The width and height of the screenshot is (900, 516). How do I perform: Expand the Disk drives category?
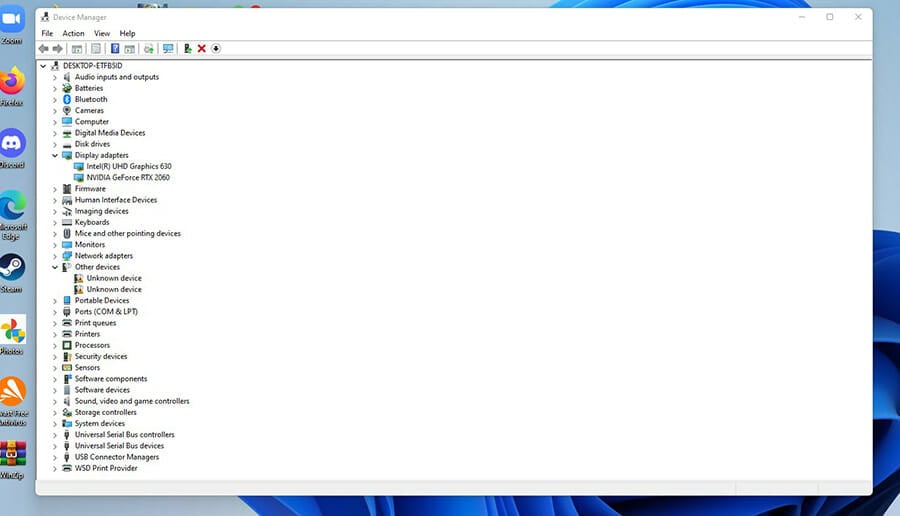point(55,145)
